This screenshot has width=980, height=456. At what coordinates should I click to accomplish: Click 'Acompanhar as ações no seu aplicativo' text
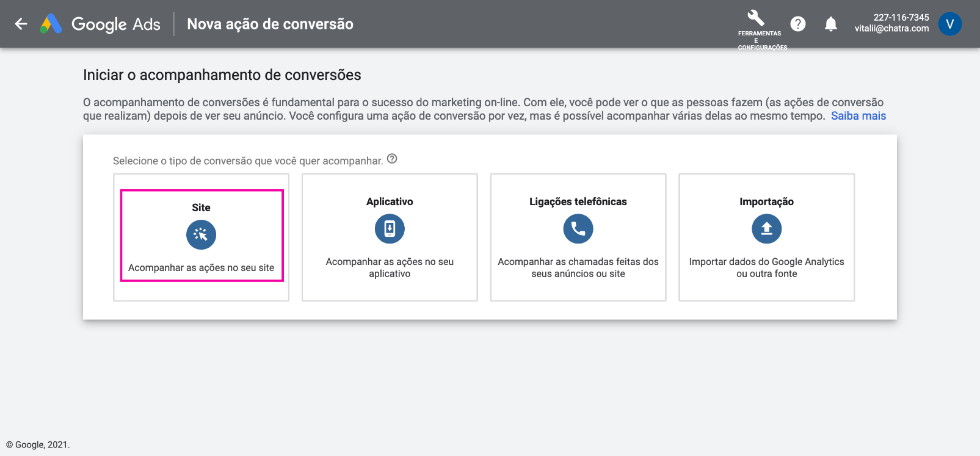coord(390,267)
